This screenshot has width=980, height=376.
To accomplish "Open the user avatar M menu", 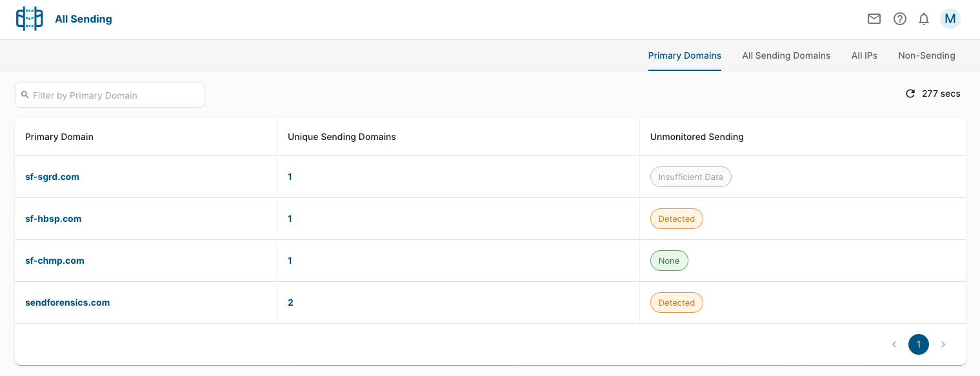I will point(950,19).
